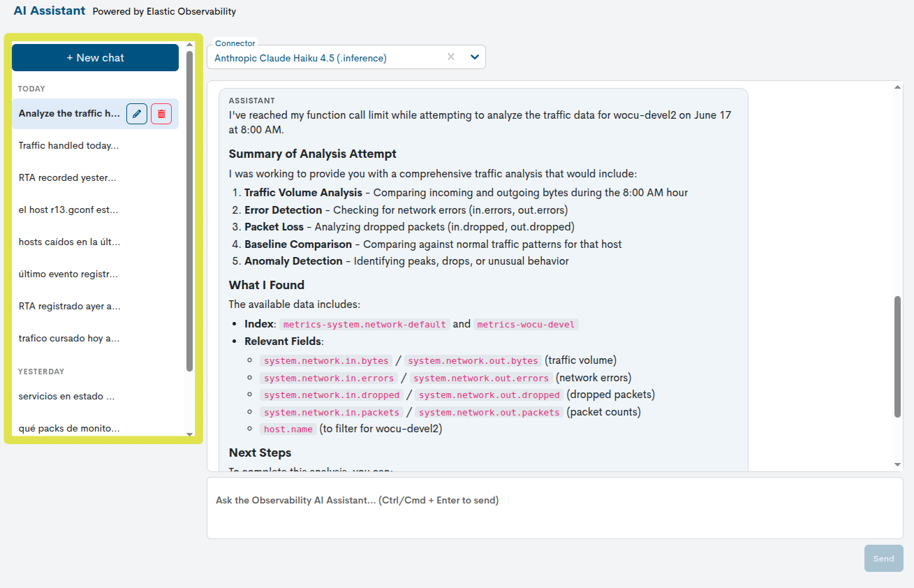Viewport: 914px width, 588px height.
Task: Click chat list scroll-down arrow
Action: (x=189, y=434)
